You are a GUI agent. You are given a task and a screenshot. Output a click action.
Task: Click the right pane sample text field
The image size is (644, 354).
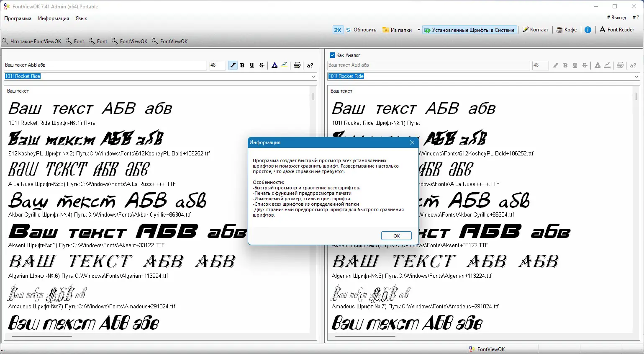pos(429,65)
